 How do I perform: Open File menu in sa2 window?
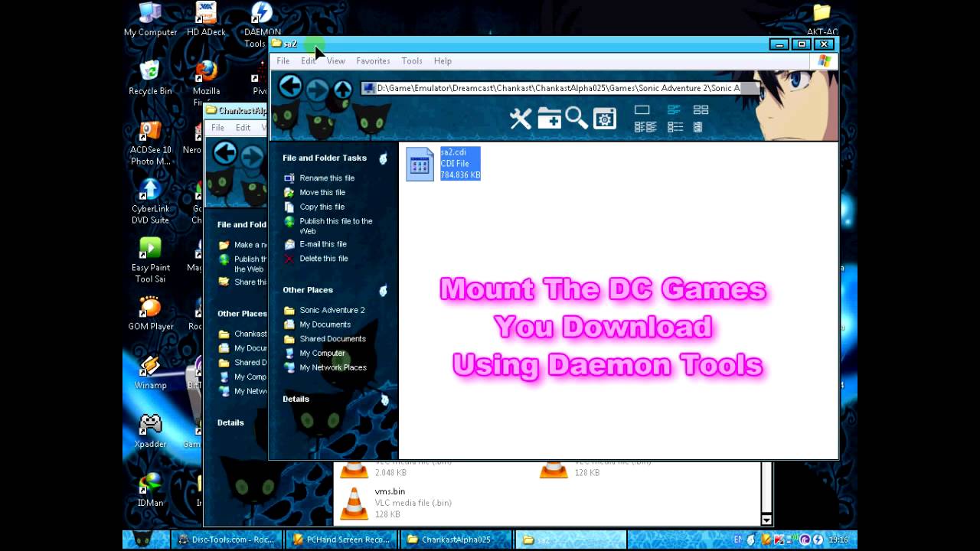283,61
